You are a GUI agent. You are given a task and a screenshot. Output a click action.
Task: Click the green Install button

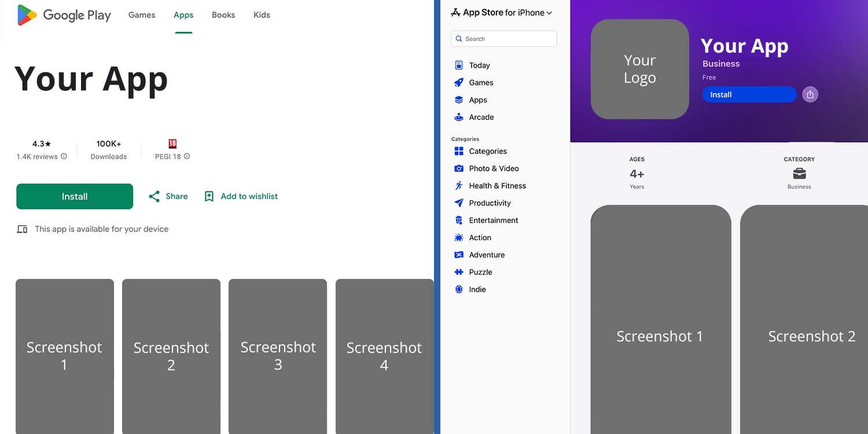pos(75,196)
